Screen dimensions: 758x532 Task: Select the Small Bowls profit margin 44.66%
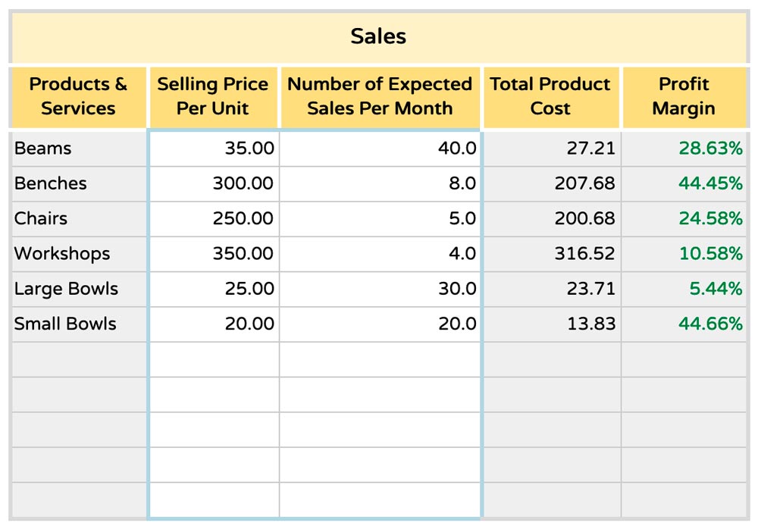pos(684,324)
